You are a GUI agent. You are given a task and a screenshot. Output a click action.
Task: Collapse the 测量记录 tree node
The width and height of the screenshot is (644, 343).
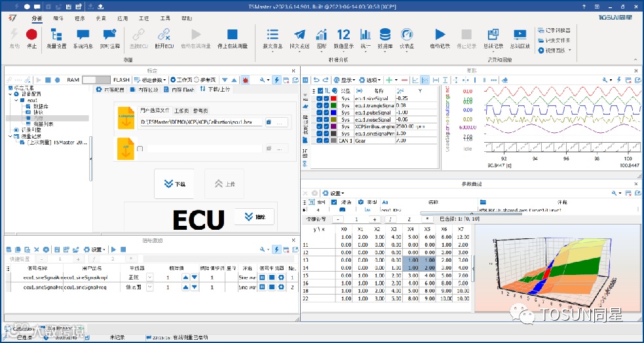10,135
